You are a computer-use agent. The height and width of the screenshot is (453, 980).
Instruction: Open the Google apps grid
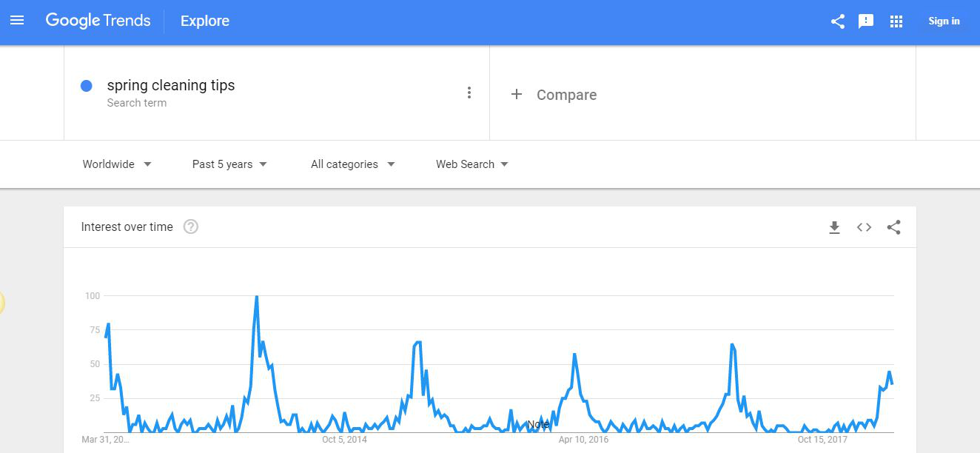point(896,21)
